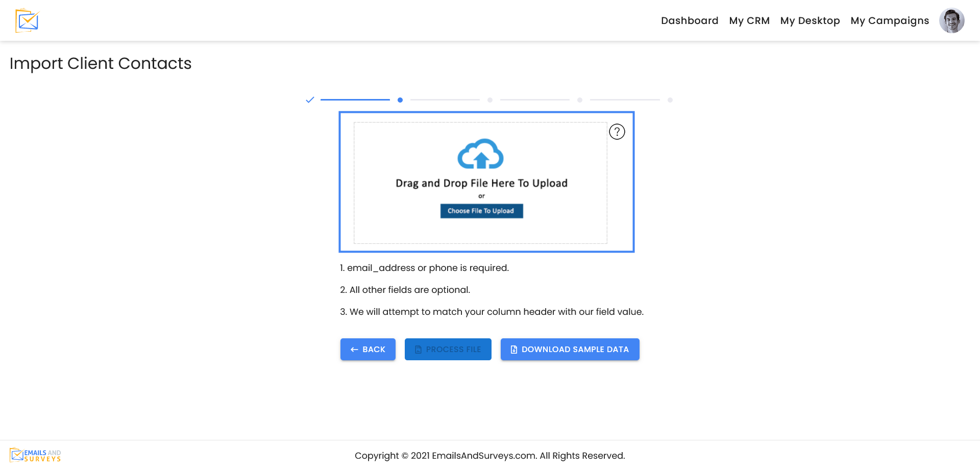Viewport: 980px width, 471px height.
Task: Open the Dashboard menu item
Action: coord(690,20)
